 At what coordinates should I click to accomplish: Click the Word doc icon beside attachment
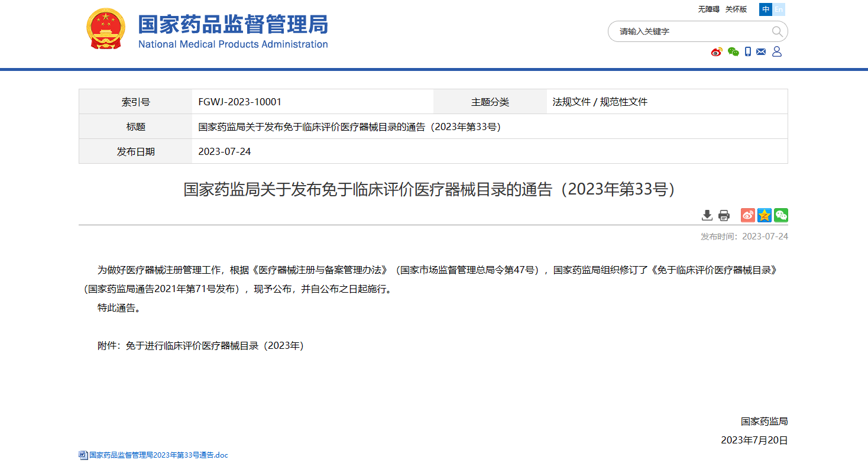click(x=83, y=455)
